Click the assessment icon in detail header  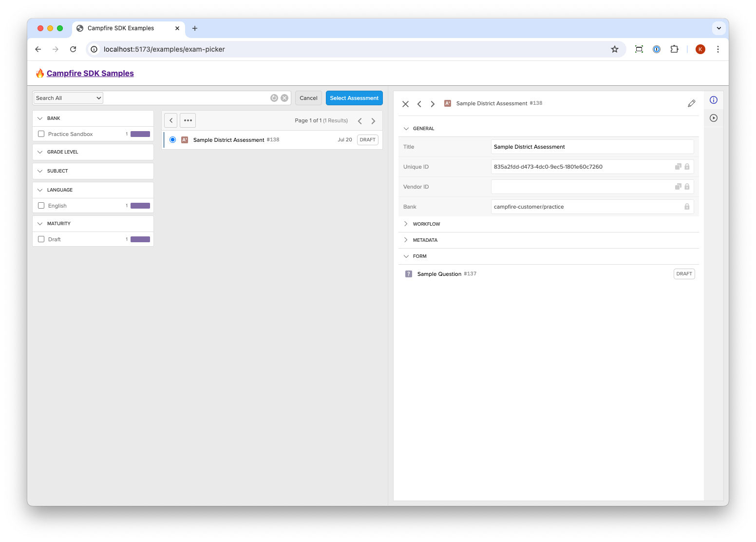pos(448,103)
